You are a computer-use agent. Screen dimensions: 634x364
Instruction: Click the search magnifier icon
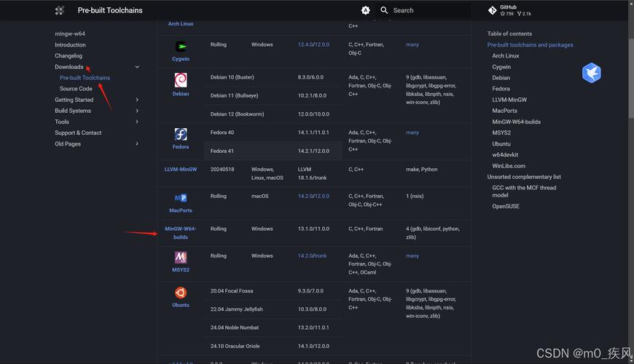pyautogui.click(x=384, y=10)
